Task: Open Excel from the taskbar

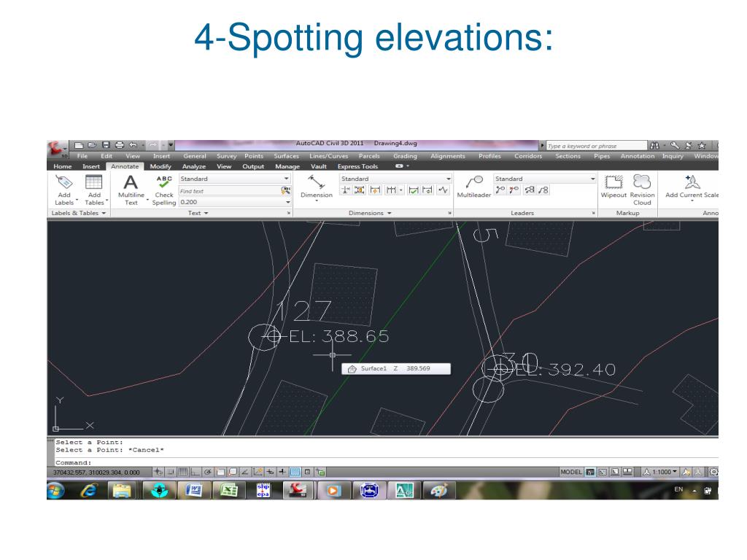Action: pyautogui.click(x=228, y=491)
